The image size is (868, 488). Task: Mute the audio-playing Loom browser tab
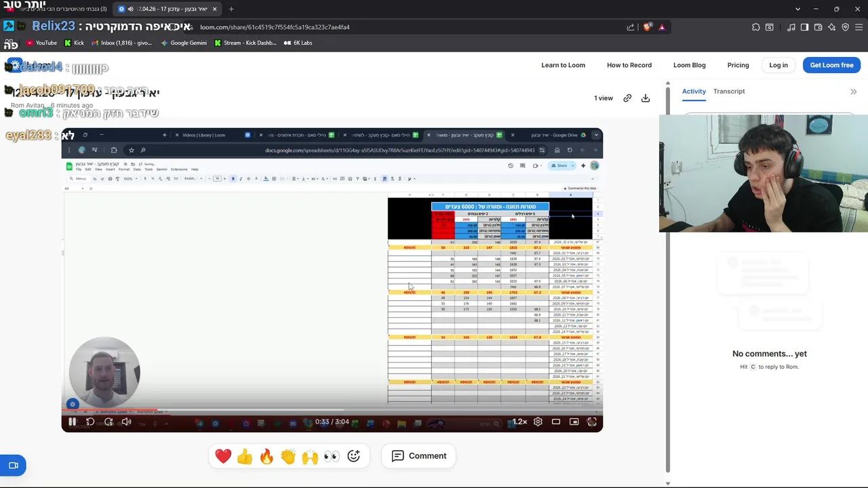(x=130, y=9)
